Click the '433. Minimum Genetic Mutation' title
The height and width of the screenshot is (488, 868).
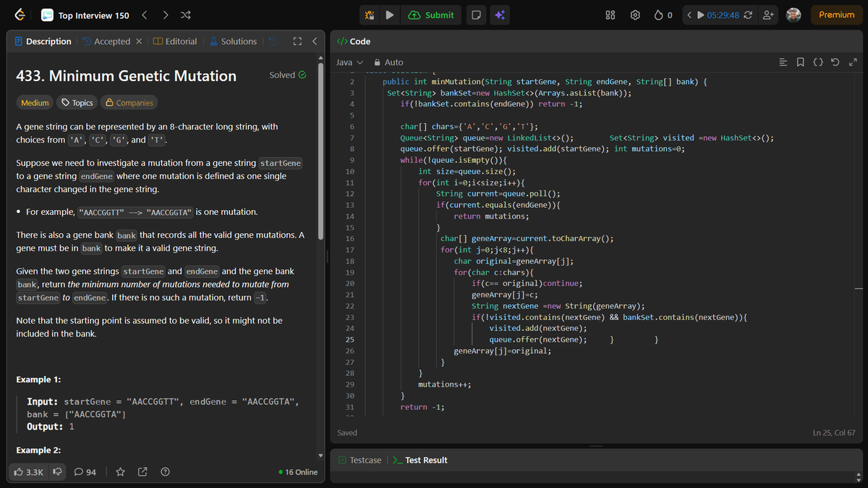coord(126,76)
